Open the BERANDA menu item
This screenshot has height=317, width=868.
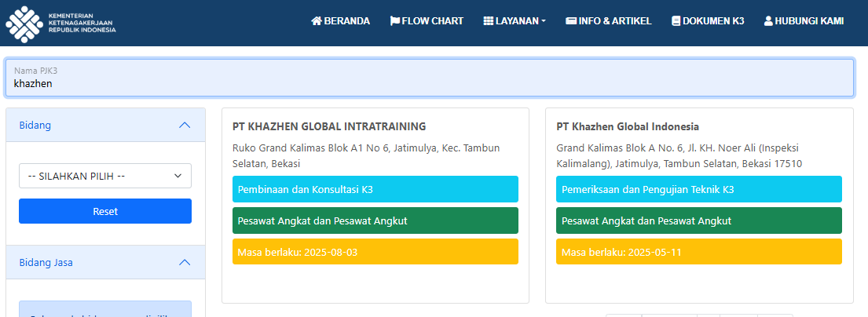click(340, 21)
